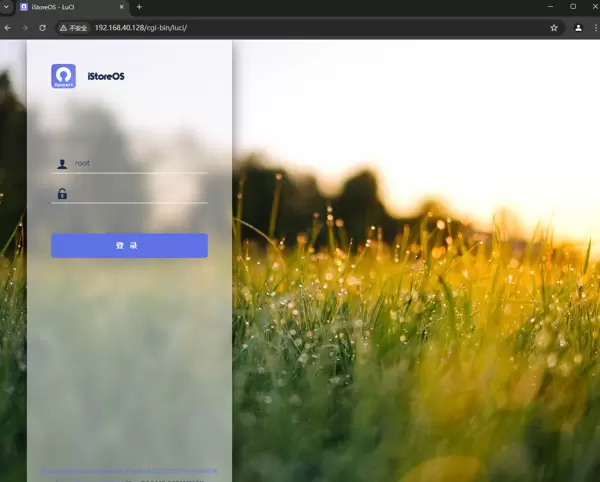Bookmark this page with the star icon
600x482 pixels.
tap(554, 28)
